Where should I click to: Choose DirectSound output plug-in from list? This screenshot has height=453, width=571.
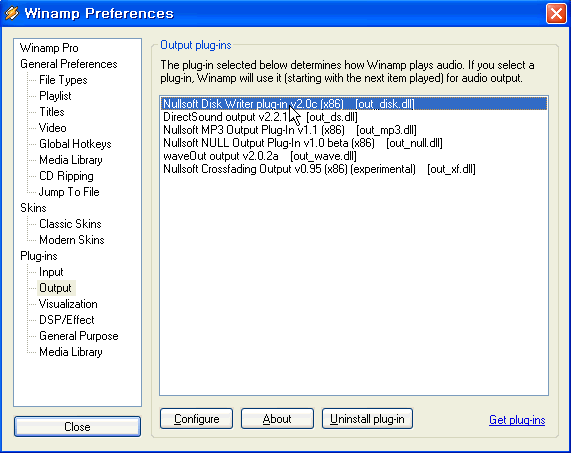(x=260, y=117)
